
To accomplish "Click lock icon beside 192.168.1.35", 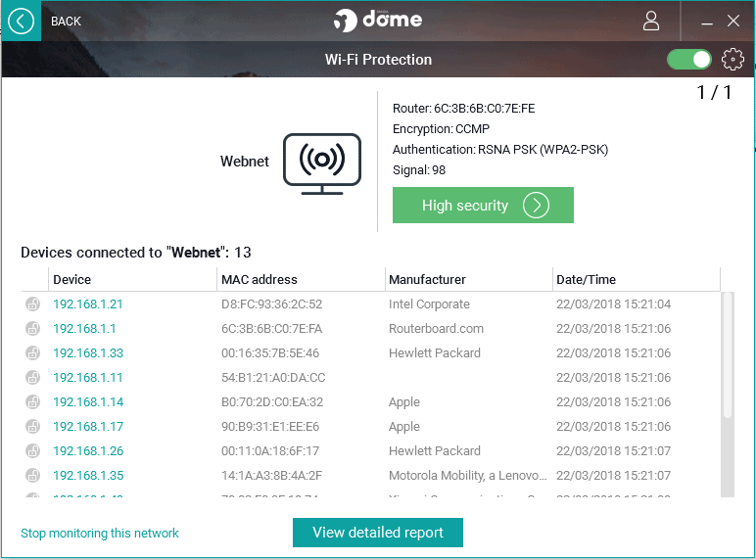I will pyautogui.click(x=32, y=476).
